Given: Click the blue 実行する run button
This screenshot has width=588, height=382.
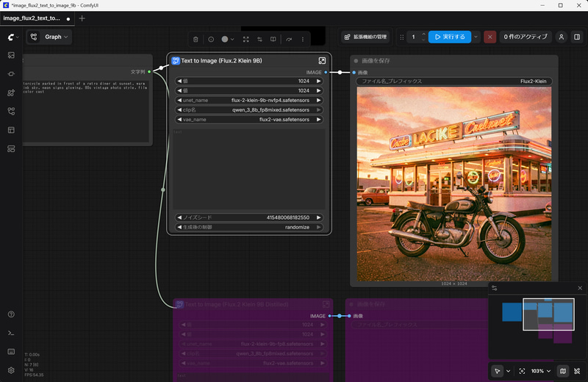Looking at the screenshot, I should [x=449, y=37].
